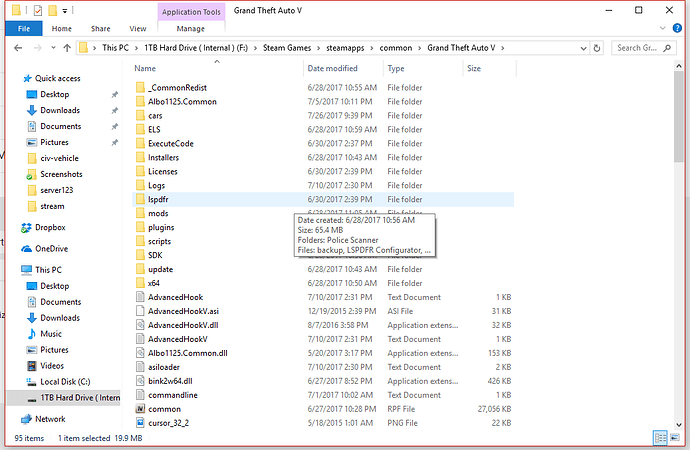
Task: Click Properties icon in Quick Access Toolbar
Action: [x=38, y=10]
